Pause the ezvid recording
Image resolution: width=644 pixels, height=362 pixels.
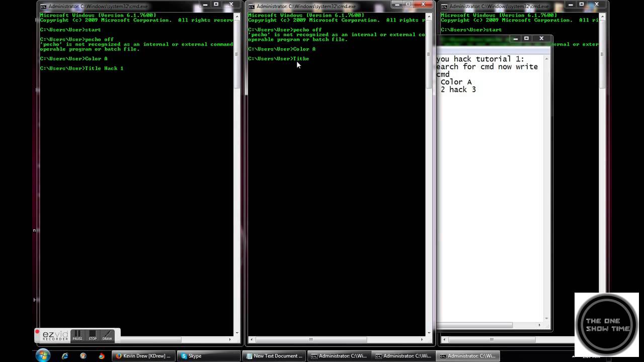[77, 335]
